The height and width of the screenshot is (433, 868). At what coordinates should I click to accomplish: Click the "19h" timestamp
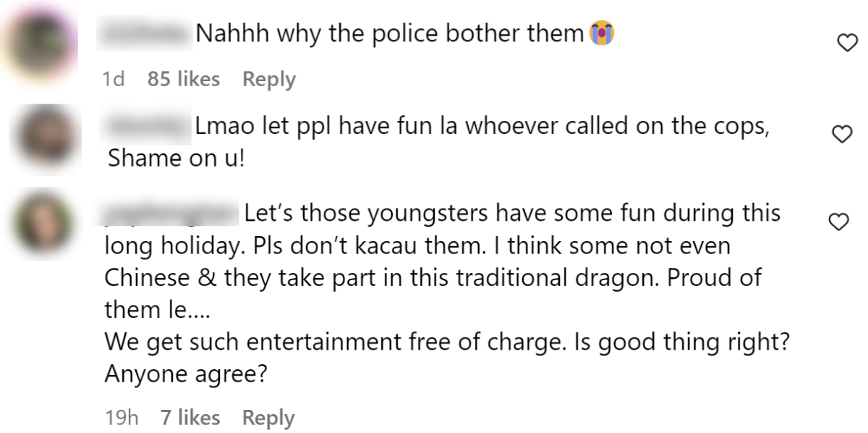click(x=121, y=418)
